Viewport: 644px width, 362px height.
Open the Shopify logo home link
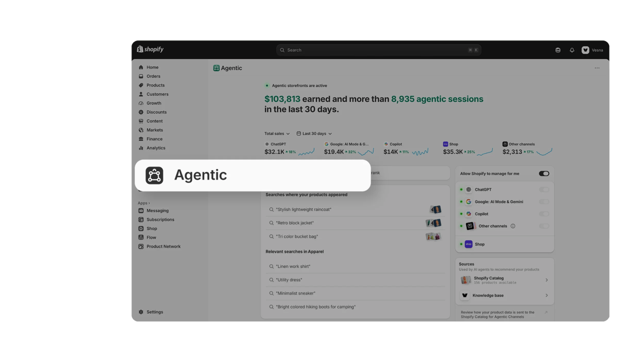(150, 49)
